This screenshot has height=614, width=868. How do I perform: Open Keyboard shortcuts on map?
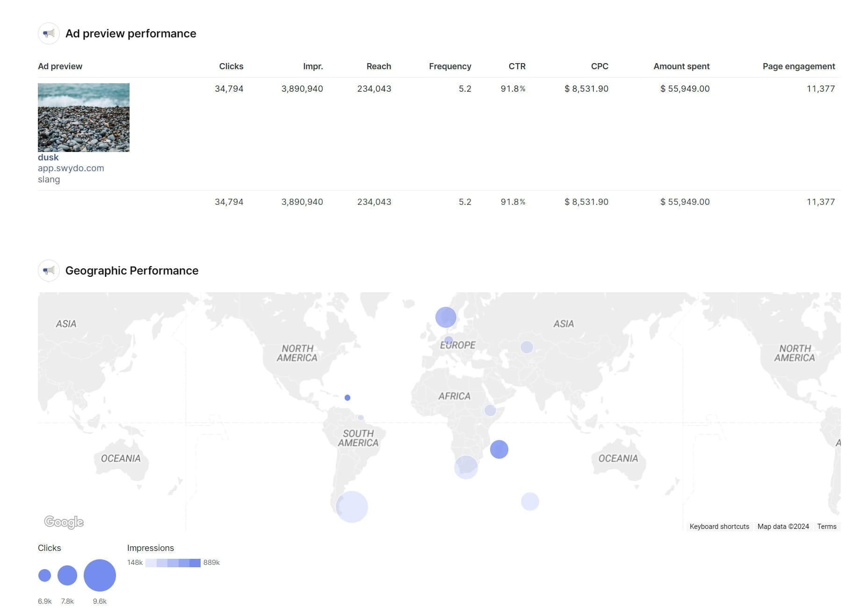[719, 527]
